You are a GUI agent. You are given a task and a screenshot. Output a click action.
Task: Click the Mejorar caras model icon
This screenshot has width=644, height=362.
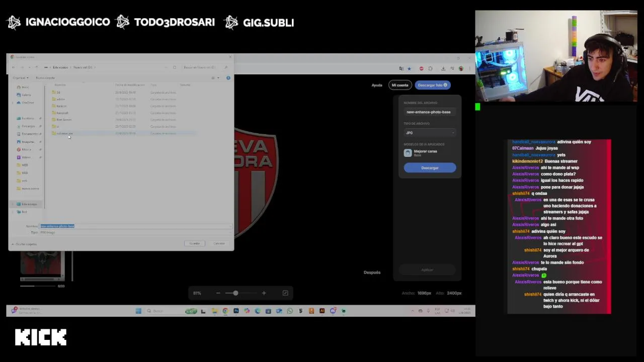point(408,153)
